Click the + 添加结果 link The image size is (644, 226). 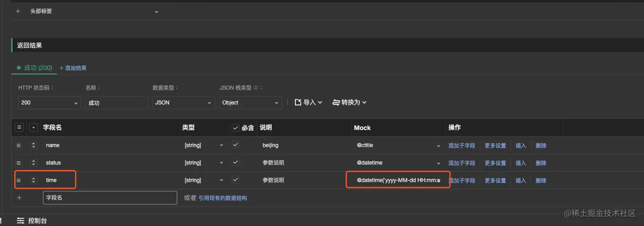coord(73,68)
